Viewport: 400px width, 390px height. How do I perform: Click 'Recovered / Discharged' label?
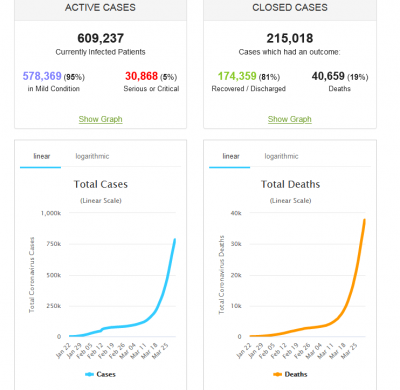click(249, 89)
